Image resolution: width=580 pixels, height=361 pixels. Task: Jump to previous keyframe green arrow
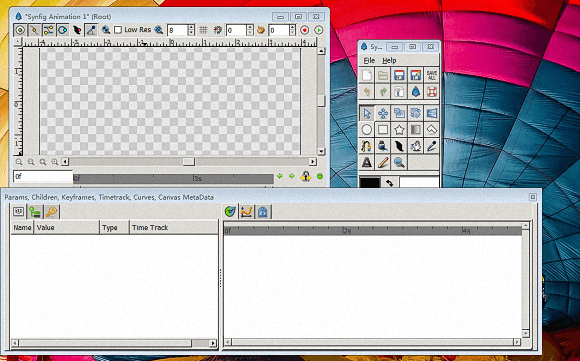click(280, 176)
